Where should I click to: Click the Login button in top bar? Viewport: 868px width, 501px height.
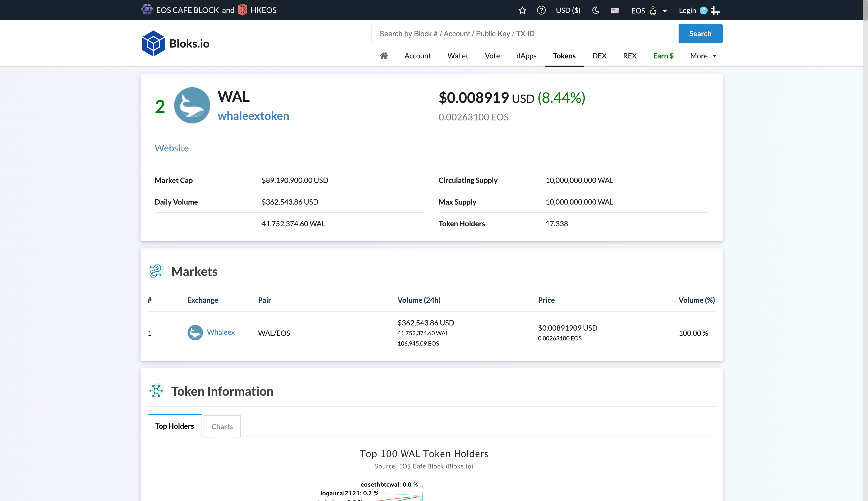tap(687, 10)
